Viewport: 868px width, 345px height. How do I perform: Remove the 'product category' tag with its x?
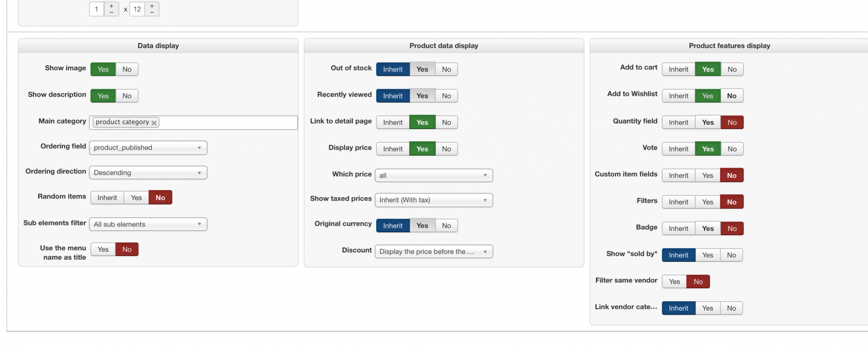click(154, 123)
